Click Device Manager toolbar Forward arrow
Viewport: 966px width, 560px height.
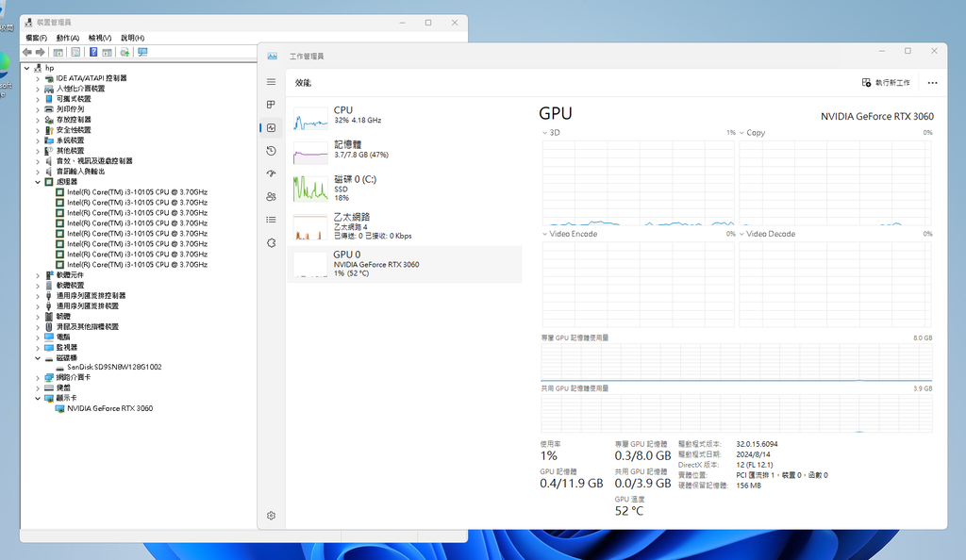40,52
